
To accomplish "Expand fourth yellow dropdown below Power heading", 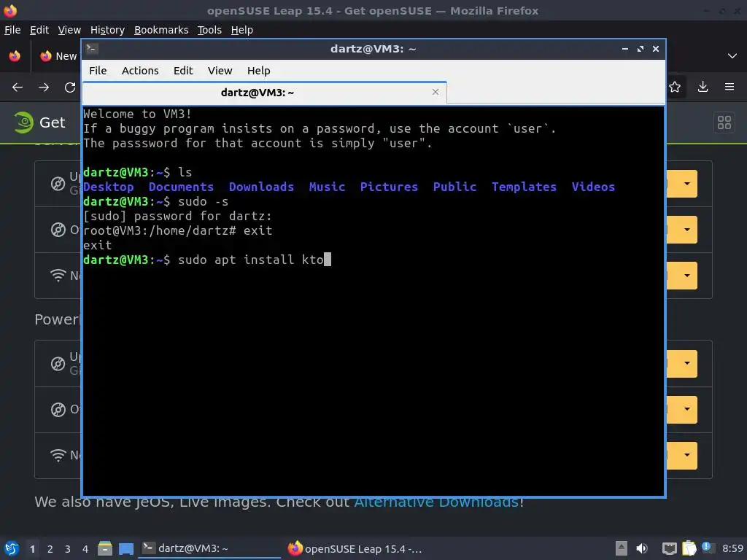I will point(686,363).
